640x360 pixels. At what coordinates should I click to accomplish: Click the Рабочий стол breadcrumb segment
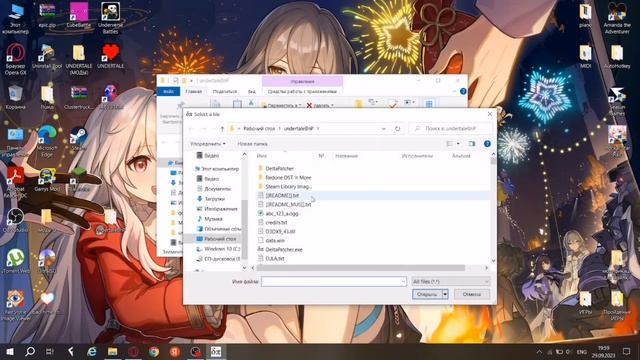(x=259, y=129)
